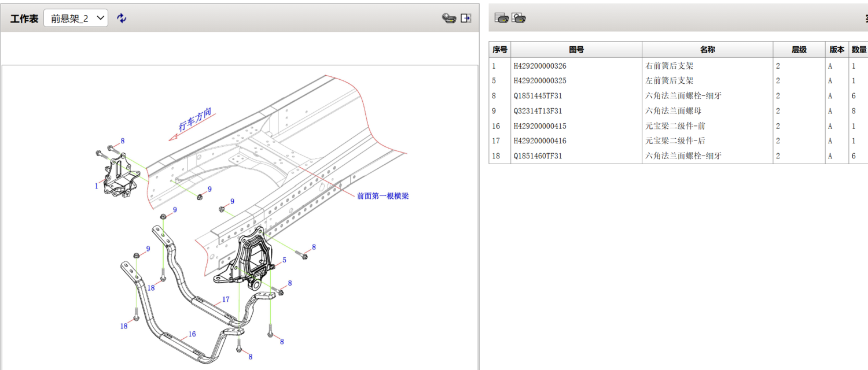This screenshot has width=868, height=370.
Task: Click callout 16 on the front crossmember
Action: [x=192, y=334]
